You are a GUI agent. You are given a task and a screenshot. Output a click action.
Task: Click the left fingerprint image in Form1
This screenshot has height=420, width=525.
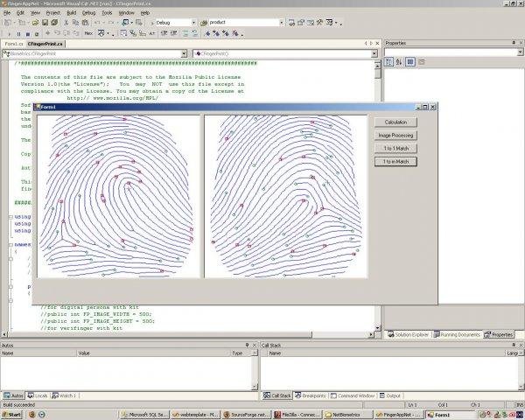pyautogui.click(x=118, y=196)
